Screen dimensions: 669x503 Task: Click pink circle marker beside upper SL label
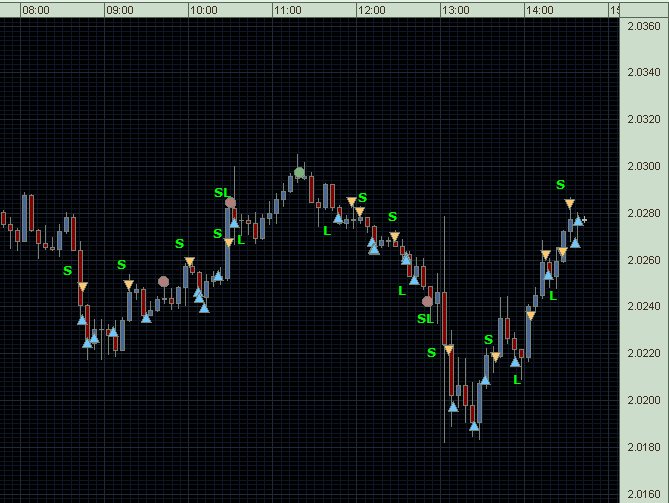tap(230, 203)
